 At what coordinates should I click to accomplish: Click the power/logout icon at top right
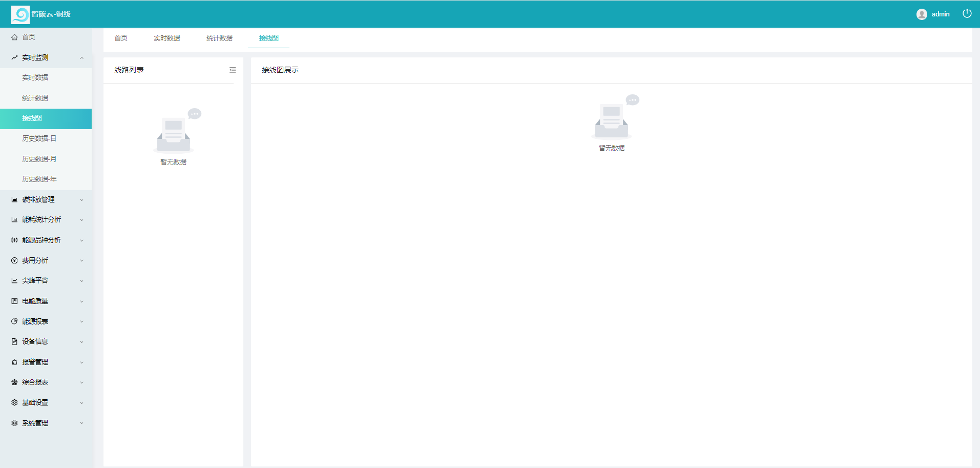967,14
